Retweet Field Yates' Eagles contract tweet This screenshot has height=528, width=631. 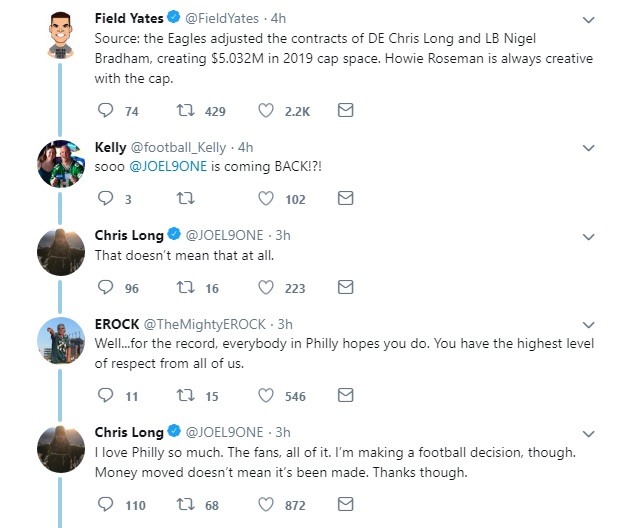(185, 111)
